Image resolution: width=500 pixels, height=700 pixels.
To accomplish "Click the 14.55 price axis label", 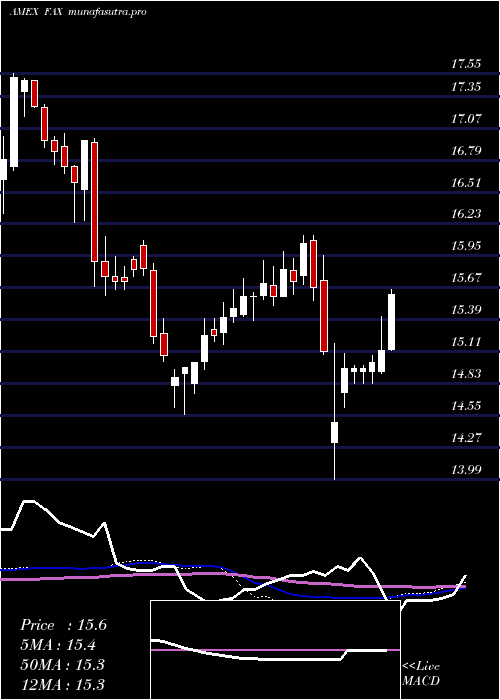I will pyautogui.click(x=466, y=406).
